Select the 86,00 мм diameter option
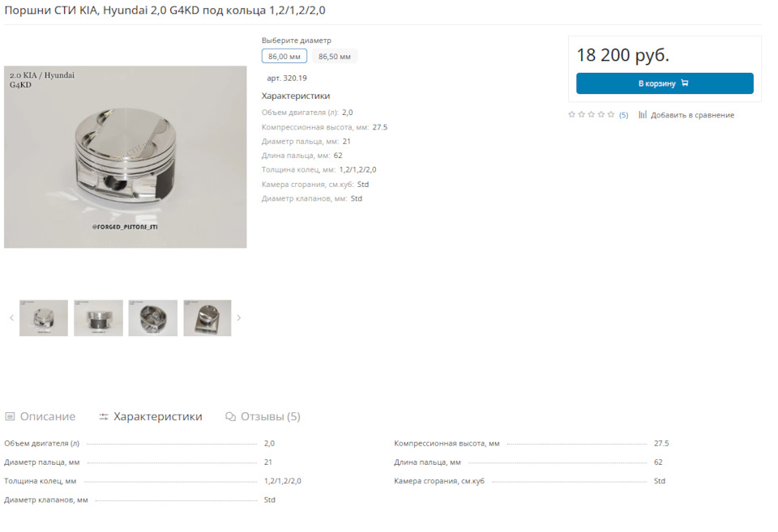The width and height of the screenshot is (778, 532). tap(284, 56)
